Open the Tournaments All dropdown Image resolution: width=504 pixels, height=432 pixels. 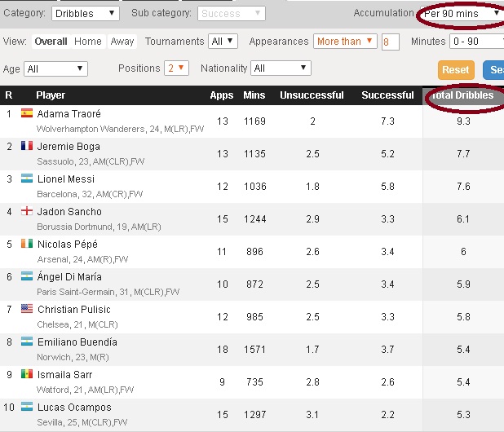(223, 41)
